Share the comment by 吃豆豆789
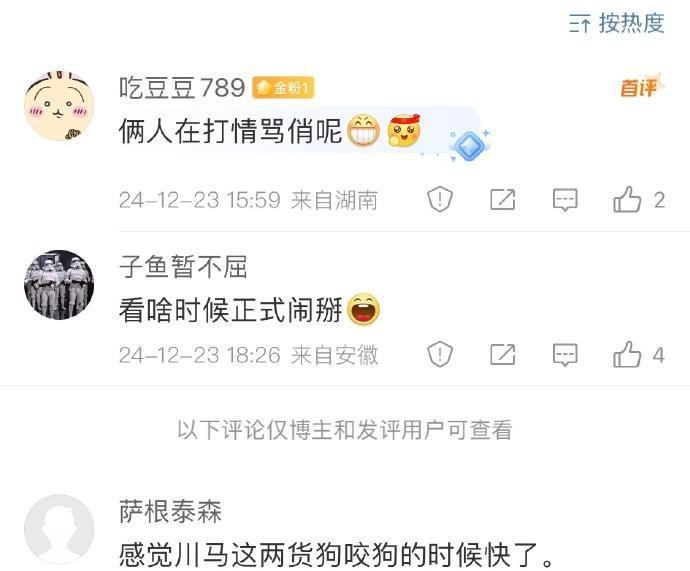Screen dimensions: 690x571 coord(503,199)
